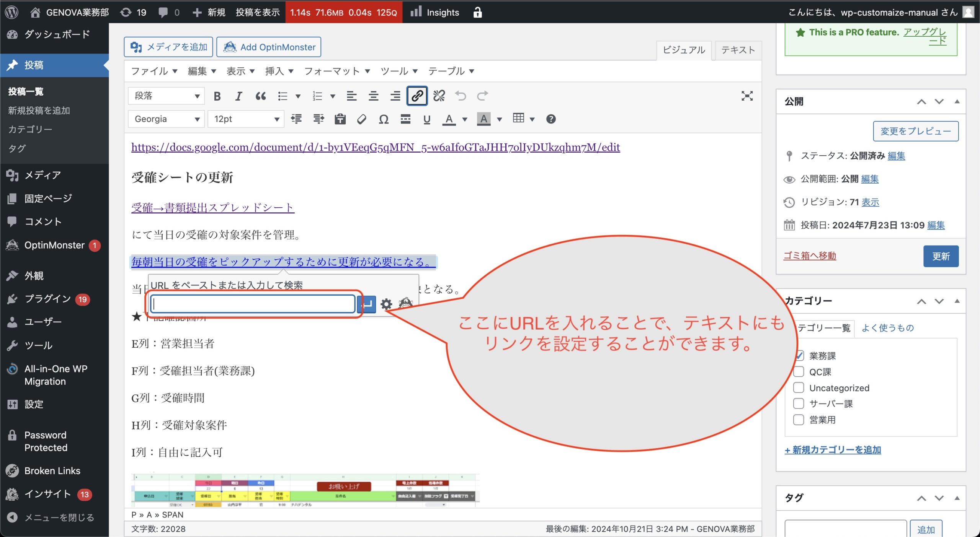This screenshot has height=537, width=980.
Task: Click the 更新 update button
Action: click(941, 256)
